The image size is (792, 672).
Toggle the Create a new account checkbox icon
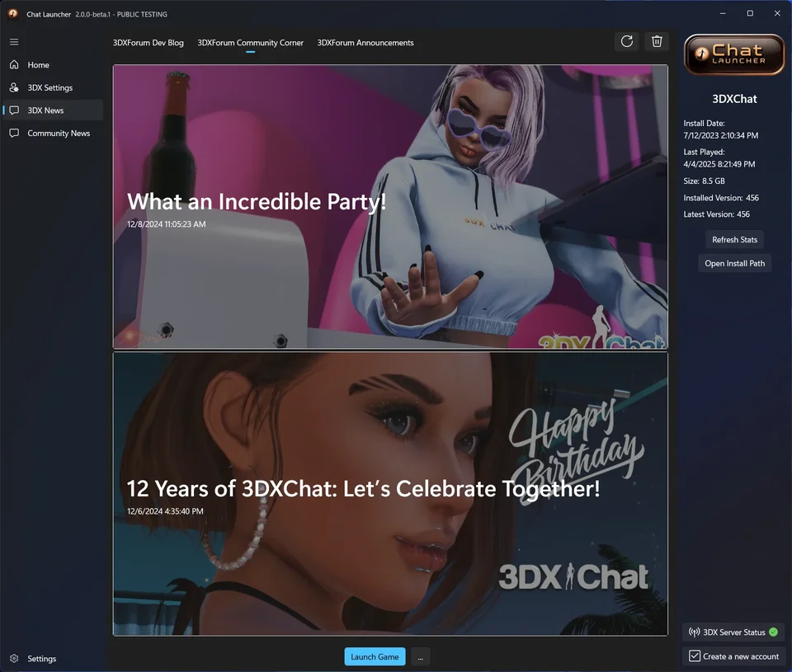[695, 656]
